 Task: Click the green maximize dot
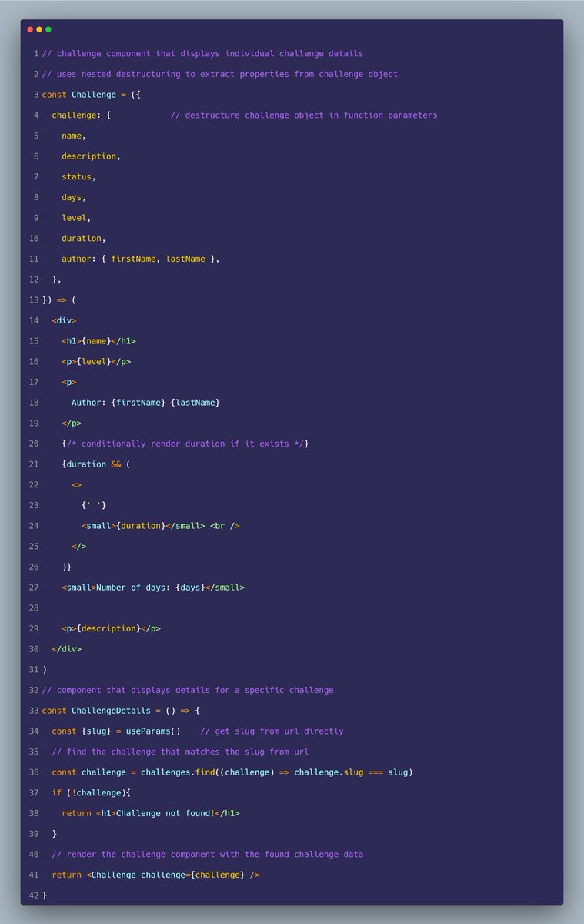[48, 29]
